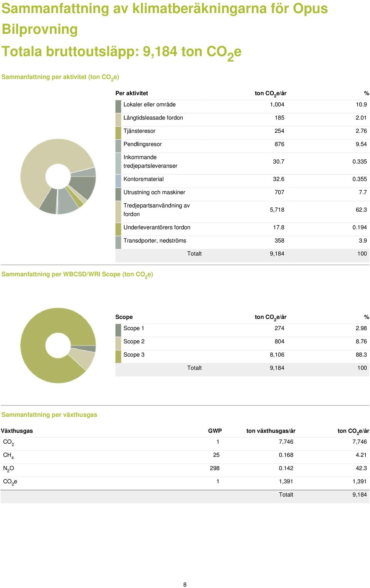Click the swatch beside Tredjepartsanvändning av fordon
370x588 pixels.
[x=118, y=212]
